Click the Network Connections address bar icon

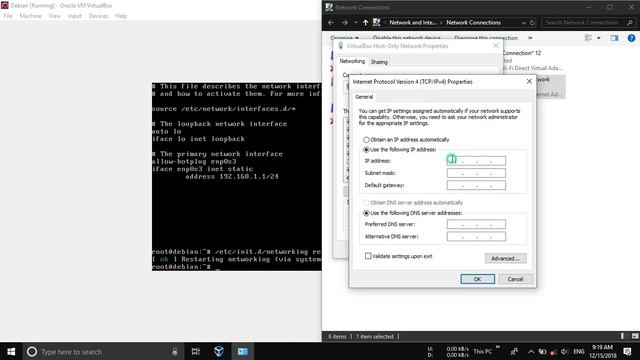coord(377,22)
